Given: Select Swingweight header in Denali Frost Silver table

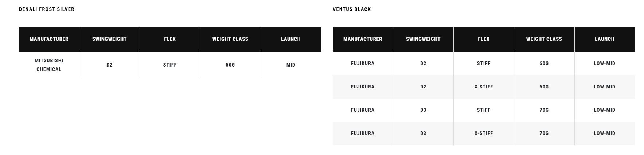Looking at the screenshot, I should pos(109,39).
